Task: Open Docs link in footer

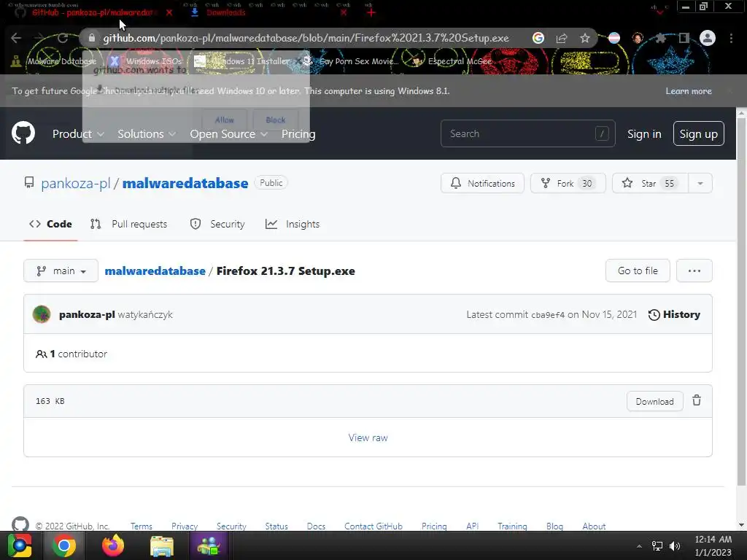Action: [x=316, y=526]
